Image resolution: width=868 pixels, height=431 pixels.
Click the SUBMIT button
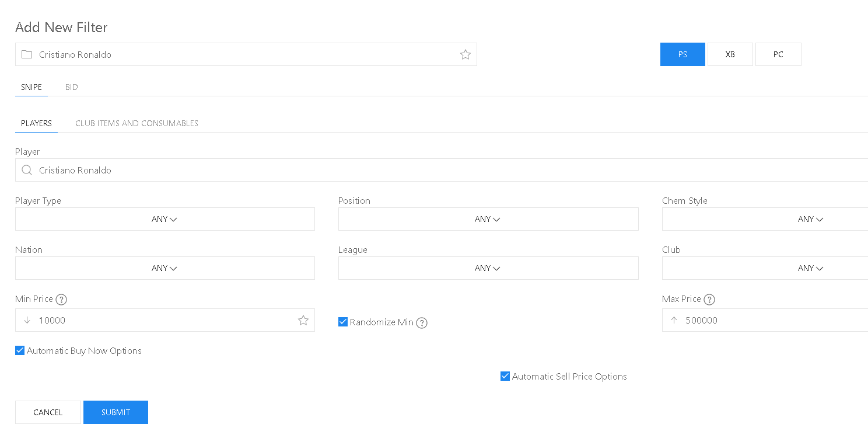tap(116, 412)
